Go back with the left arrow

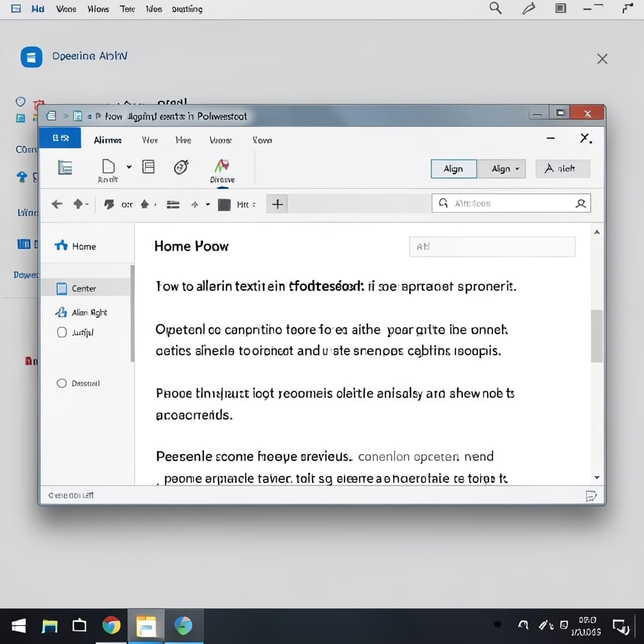pos(57,204)
